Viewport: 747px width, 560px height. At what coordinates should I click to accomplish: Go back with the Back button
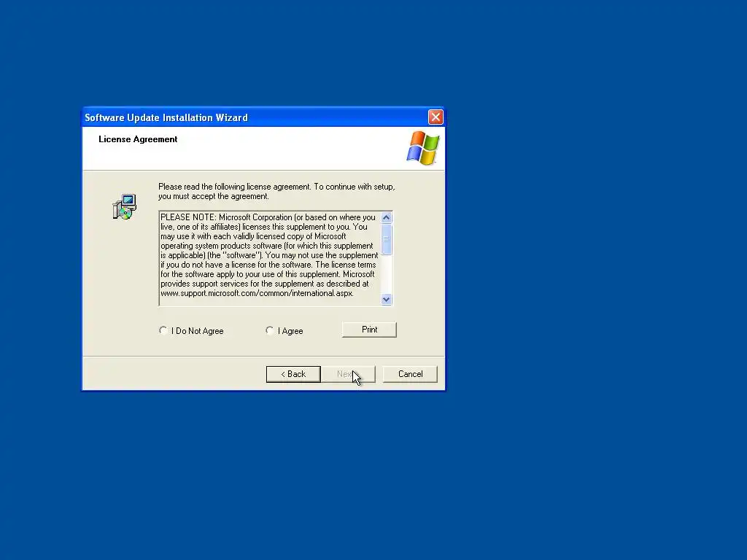tap(293, 374)
